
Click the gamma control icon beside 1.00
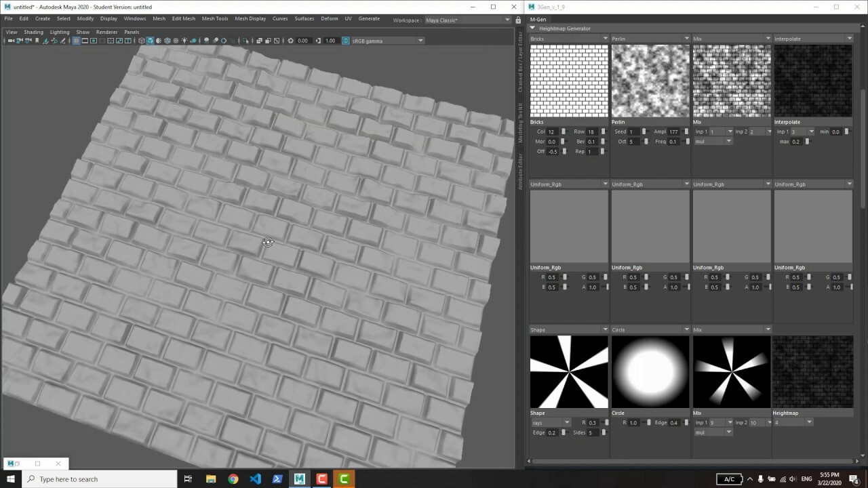(319, 40)
